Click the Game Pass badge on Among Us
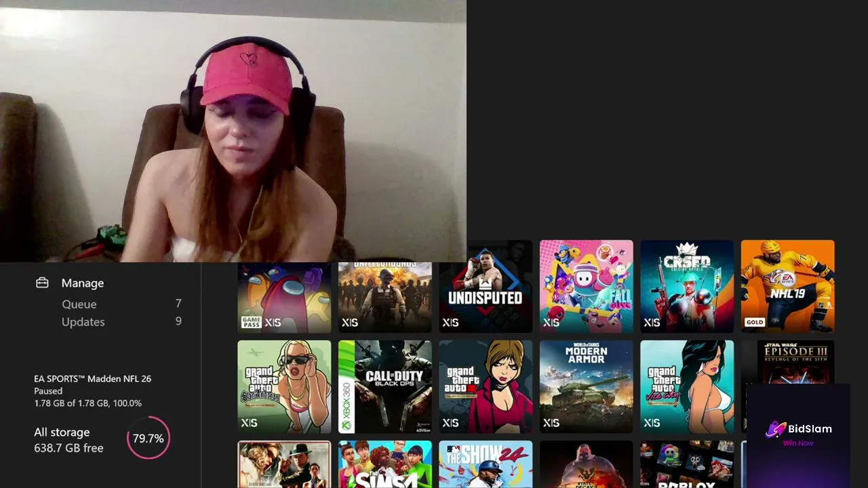 pyautogui.click(x=252, y=322)
